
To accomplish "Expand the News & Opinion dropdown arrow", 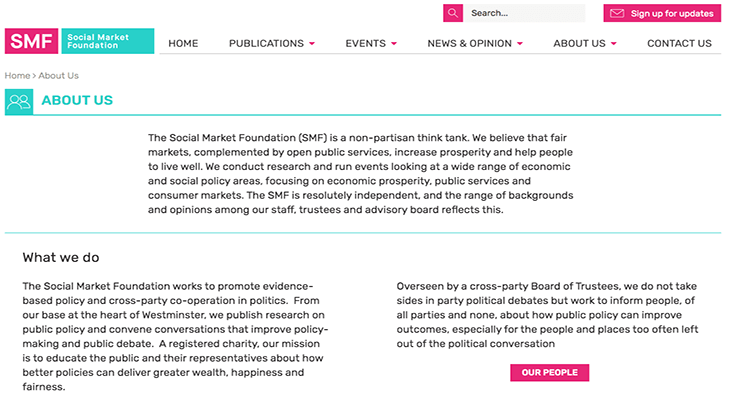I will 520,44.
